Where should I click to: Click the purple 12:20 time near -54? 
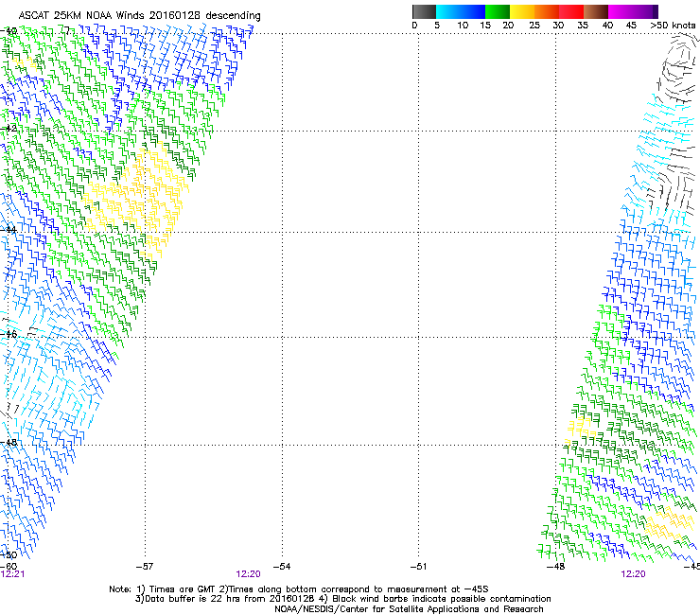[x=248, y=574]
